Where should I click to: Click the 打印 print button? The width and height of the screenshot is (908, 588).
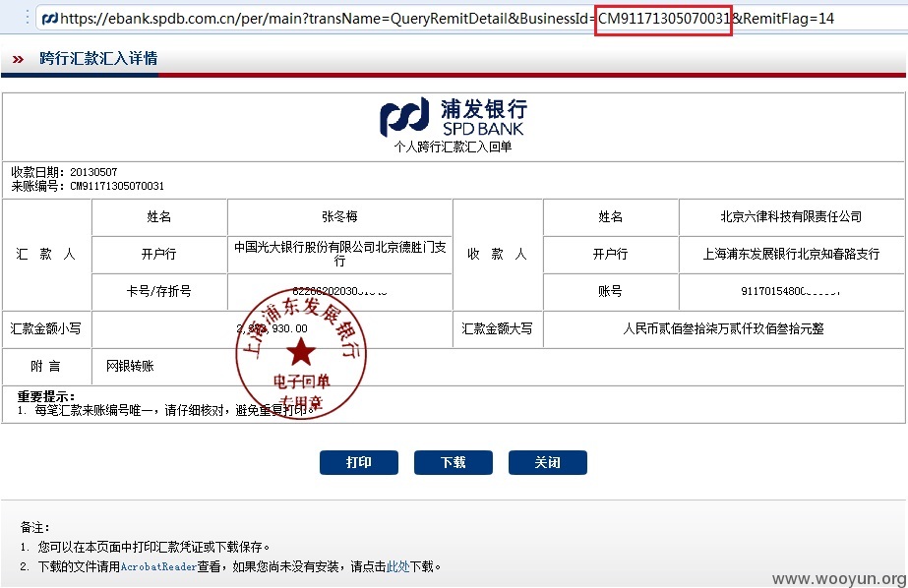click(x=359, y=462)
